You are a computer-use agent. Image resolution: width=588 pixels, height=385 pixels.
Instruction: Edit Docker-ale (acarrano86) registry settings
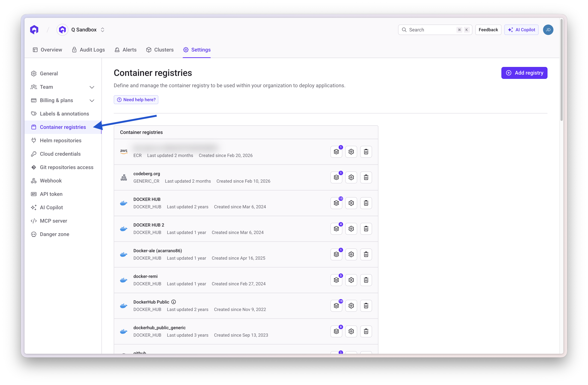click(351, 254)
